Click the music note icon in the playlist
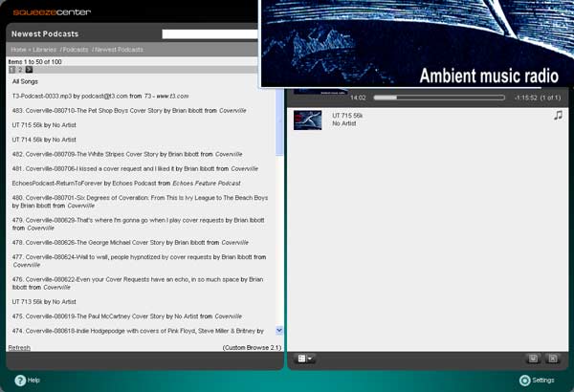The image size is (574, 392). coord(558,115)
